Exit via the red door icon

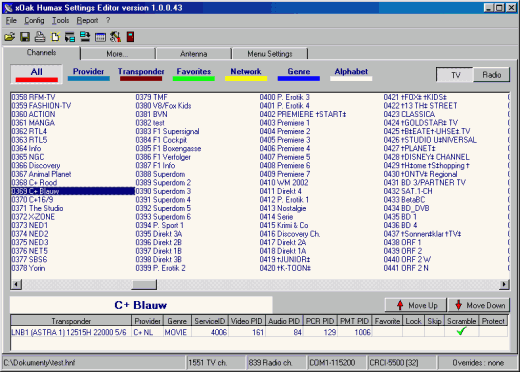(130, 37)
